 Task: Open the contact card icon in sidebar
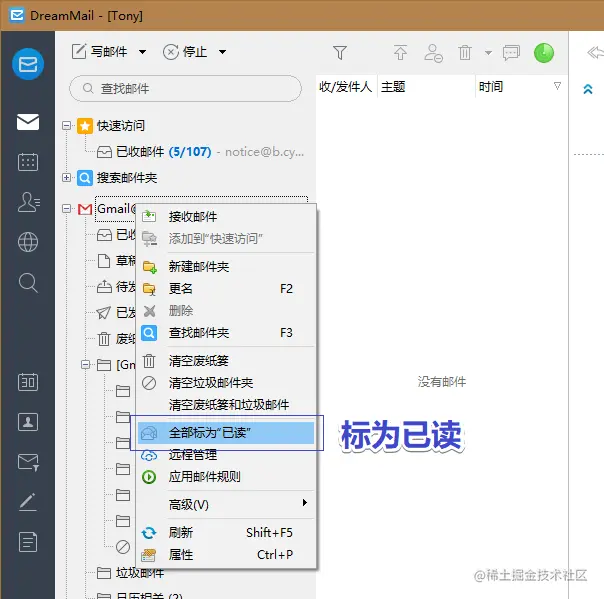point(28,422)
